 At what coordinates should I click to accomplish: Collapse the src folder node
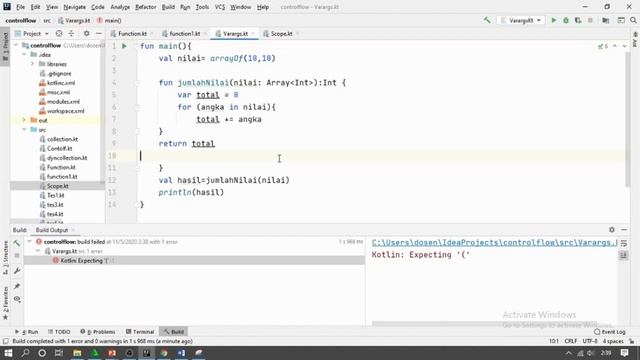click(x=24, y=130)
